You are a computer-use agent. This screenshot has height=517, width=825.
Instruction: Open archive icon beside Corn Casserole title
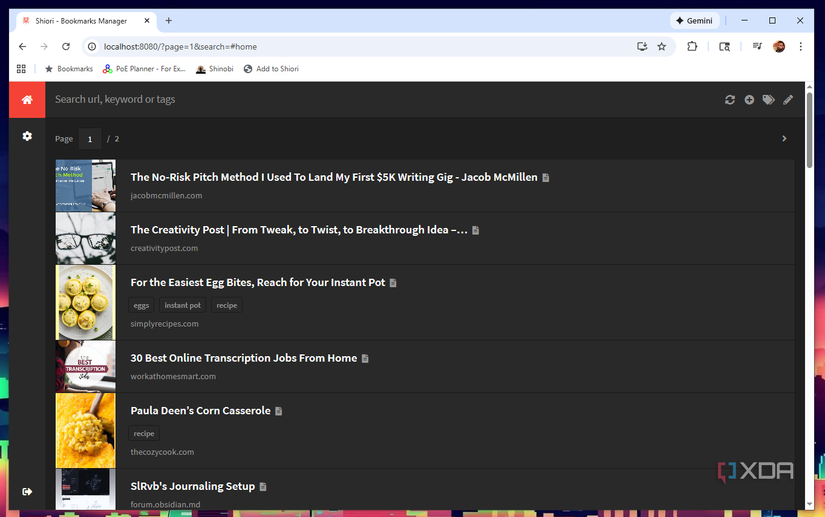tap(279, 411)
